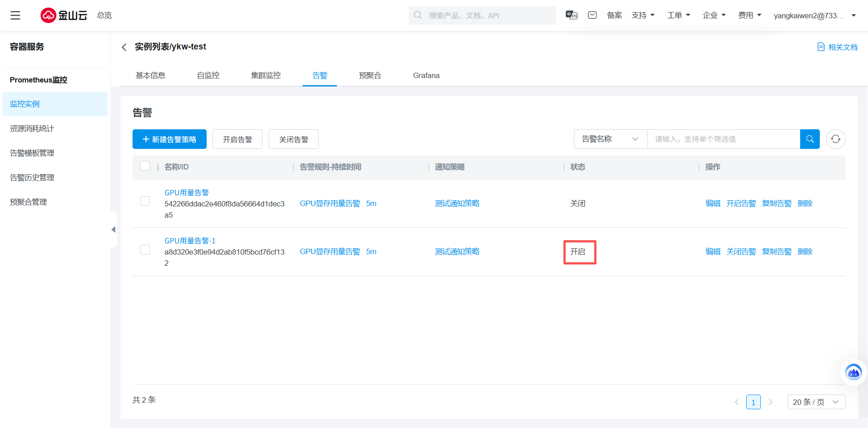Open the floating assistant chat icon
Screen dimensions: 868x428
(x=853, y=372)
